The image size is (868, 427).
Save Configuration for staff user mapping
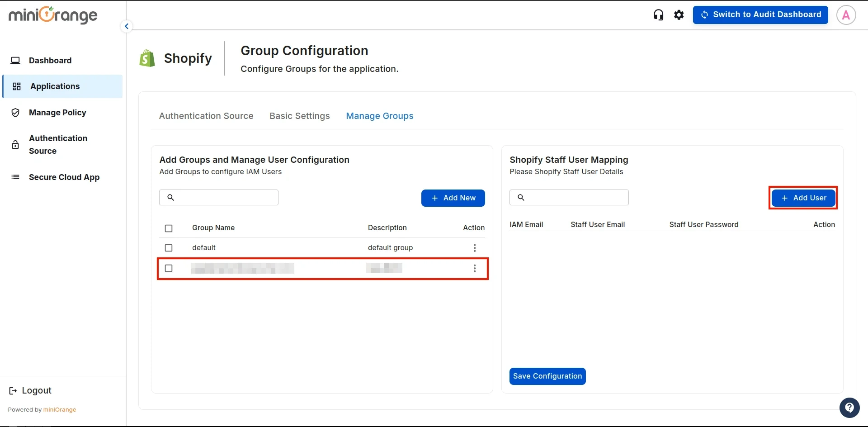point(547,376)
